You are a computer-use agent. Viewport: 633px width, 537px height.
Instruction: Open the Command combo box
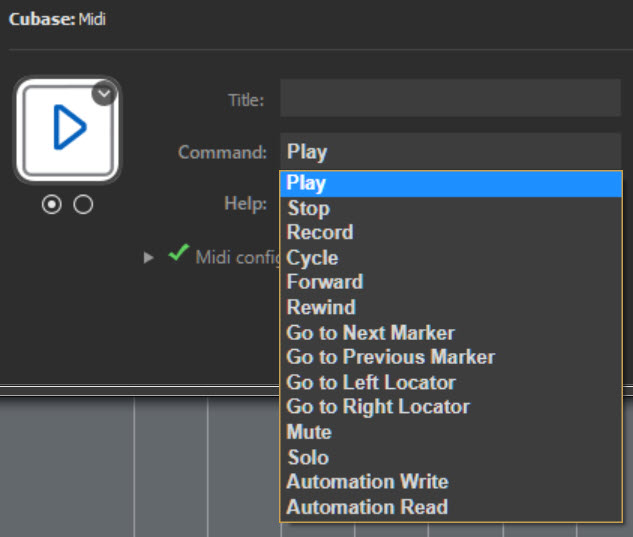pyautogui.click(x=450, y=152)
